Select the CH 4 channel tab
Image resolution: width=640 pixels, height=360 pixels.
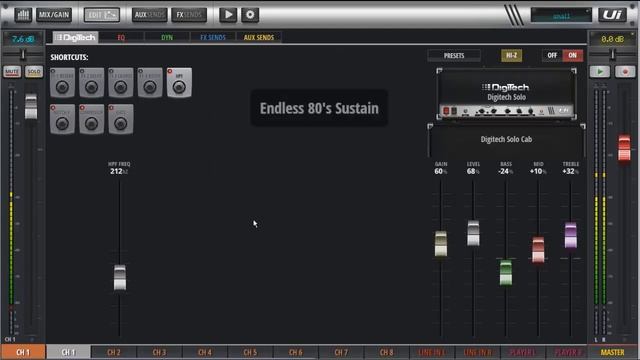pos(205,352)
